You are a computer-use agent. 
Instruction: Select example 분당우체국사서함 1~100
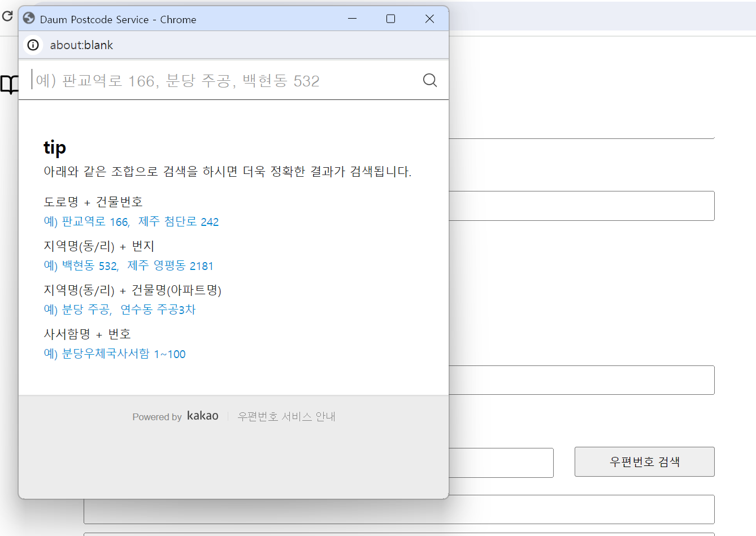click(124, 354)
